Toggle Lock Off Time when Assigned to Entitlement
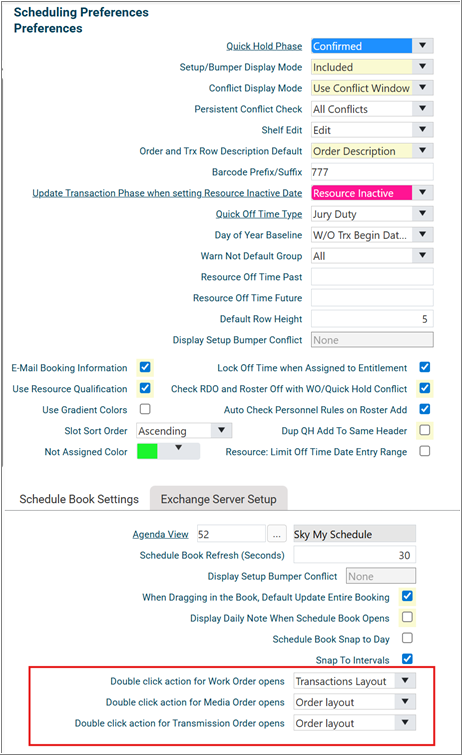 tap(424, 367)
